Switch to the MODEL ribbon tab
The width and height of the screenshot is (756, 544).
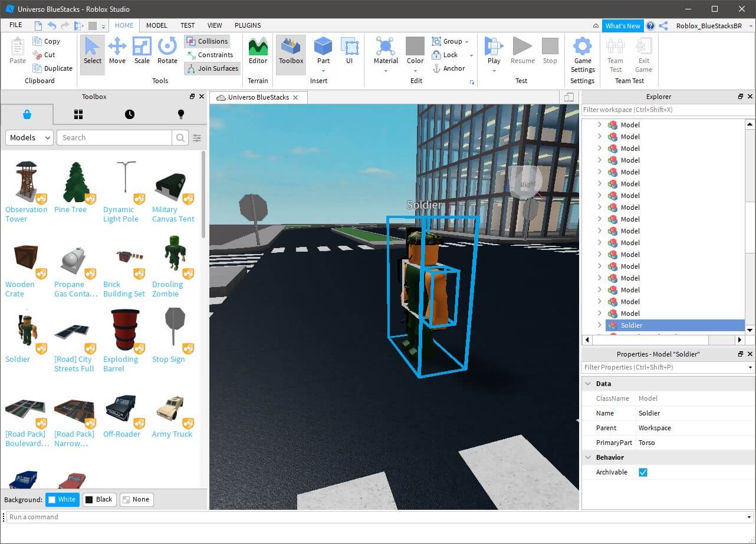pos(157,25)
